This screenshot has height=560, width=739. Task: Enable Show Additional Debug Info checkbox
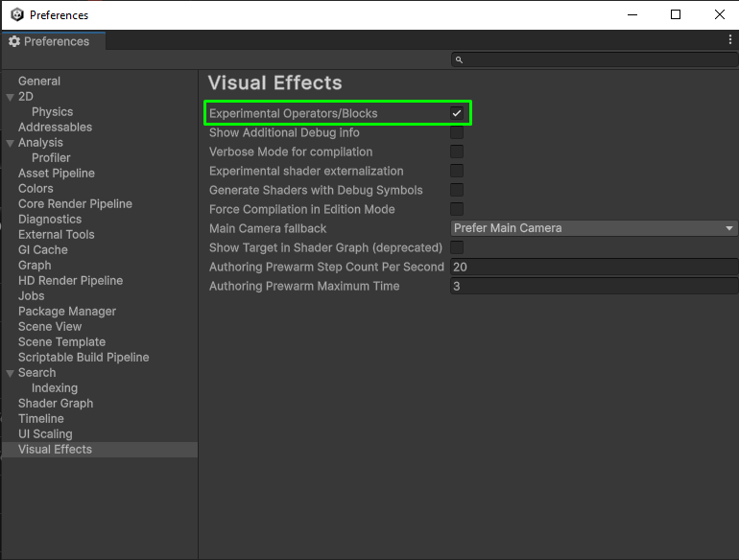(x=457, y=132)
